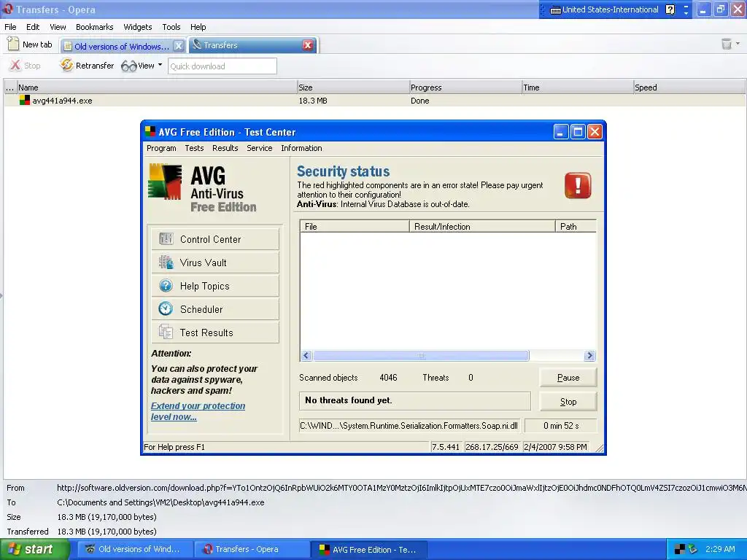Click the Stop transfer toolbar icon
The height and width of the screenshot is (560, 747).
15,65
